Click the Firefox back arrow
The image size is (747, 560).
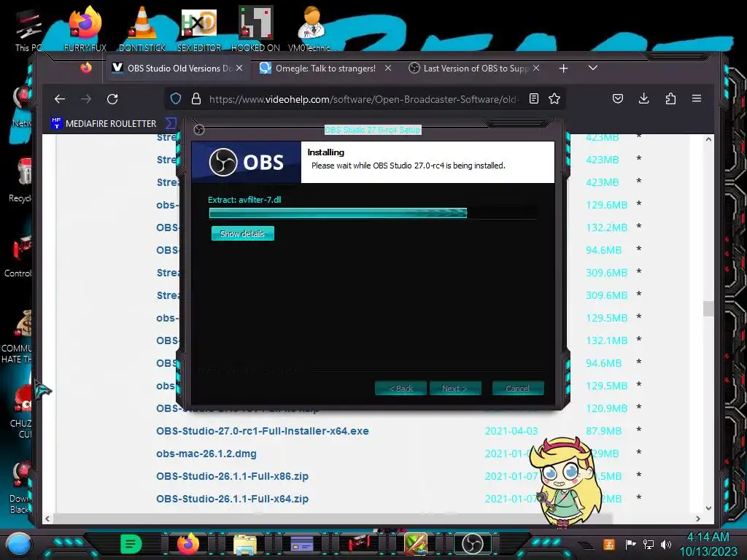60,99
